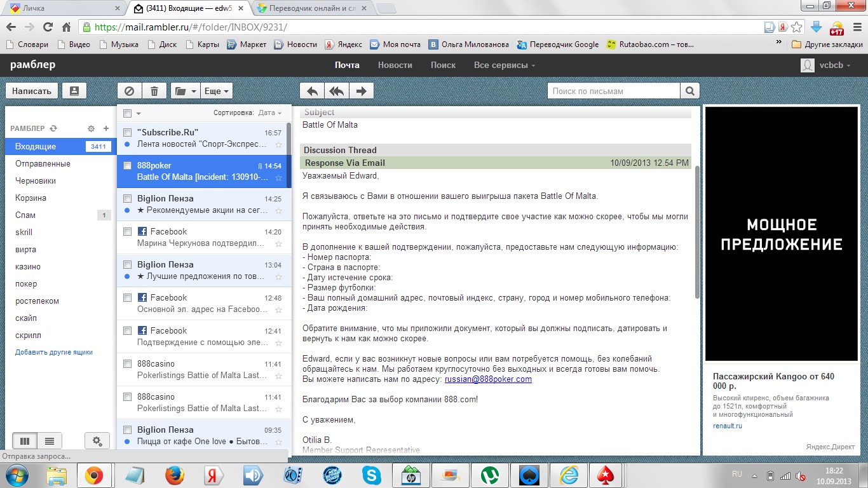Star the Subscribe.Ru message
This screenshot has height=488, width=868.
[x=278, y=144]
